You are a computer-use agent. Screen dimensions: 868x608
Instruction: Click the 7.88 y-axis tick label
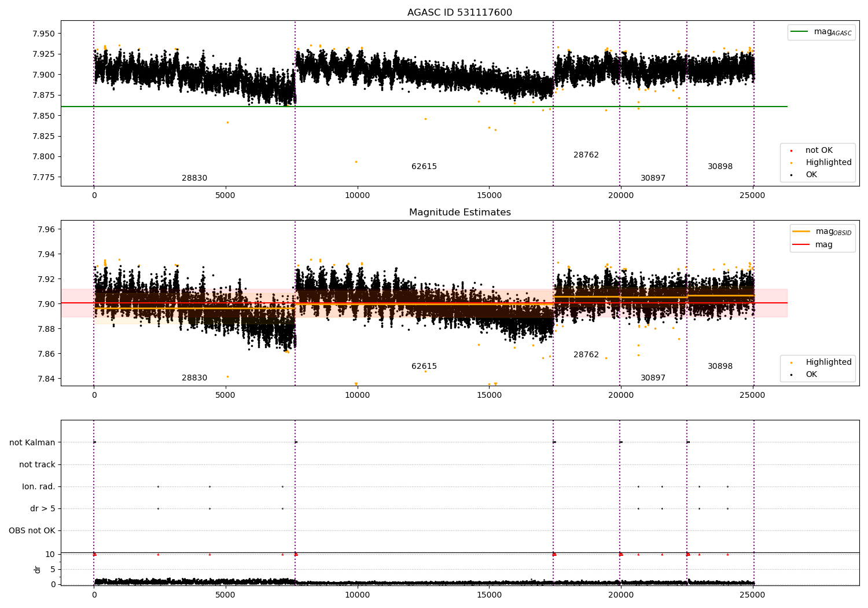click(x=46, y=329)
